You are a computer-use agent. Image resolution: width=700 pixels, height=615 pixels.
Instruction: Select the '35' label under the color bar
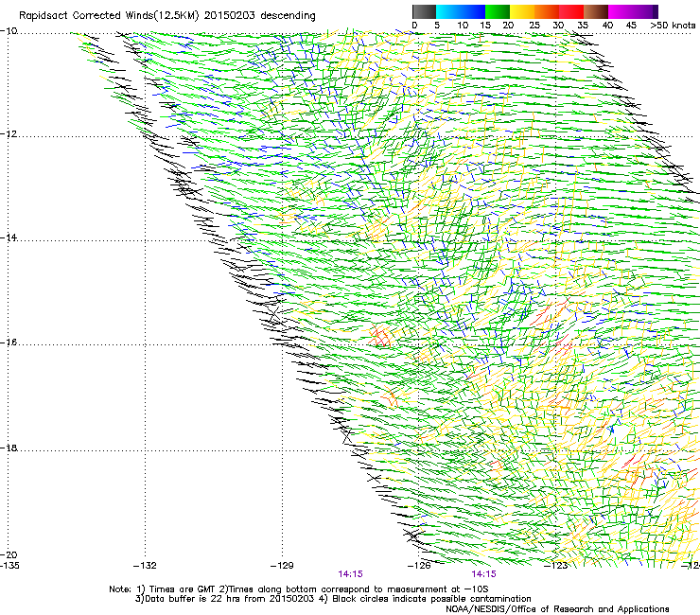click(x=583, y=26)
